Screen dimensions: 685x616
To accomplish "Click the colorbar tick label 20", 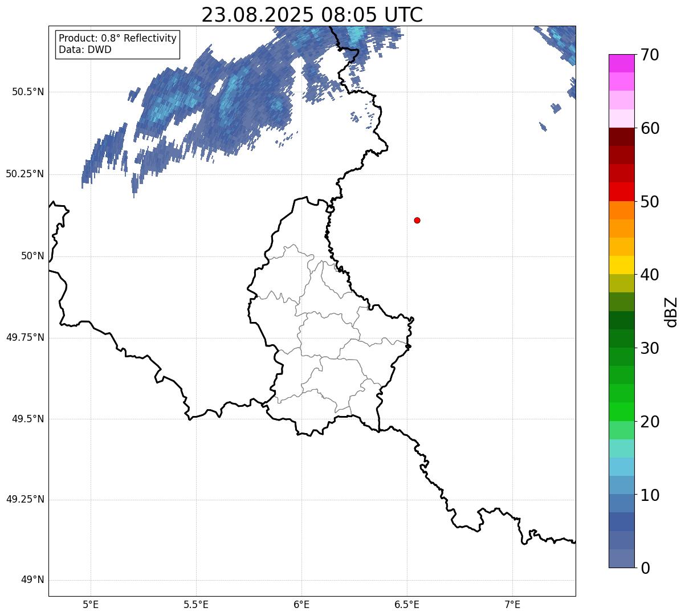I will point(650,422).
